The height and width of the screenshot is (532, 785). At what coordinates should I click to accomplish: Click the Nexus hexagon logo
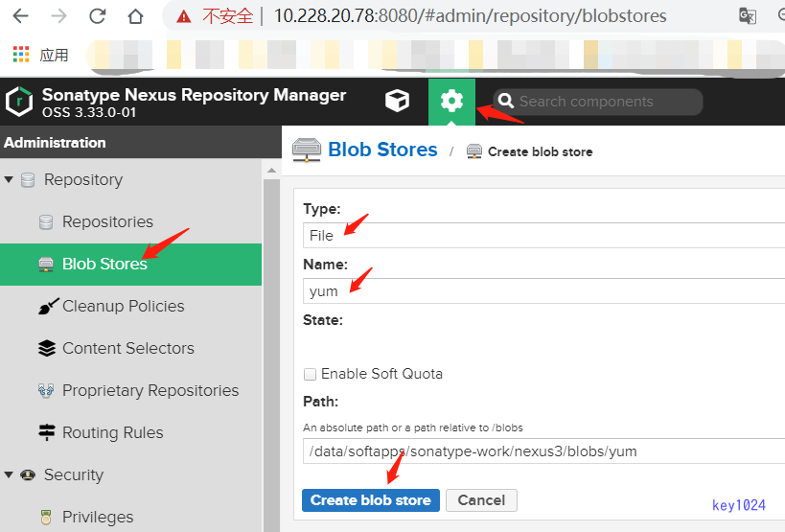tap(19, 102)
